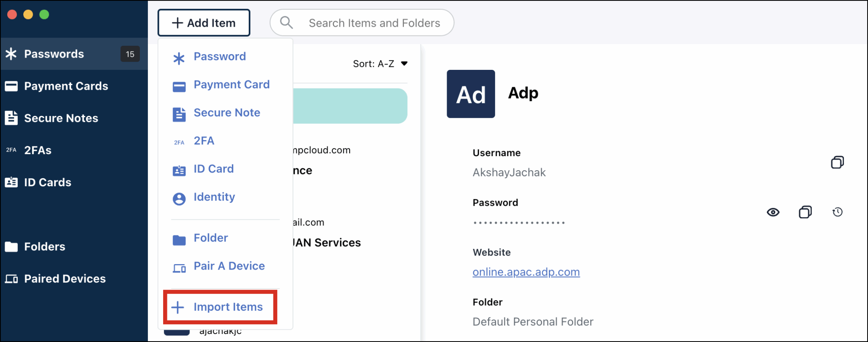The height and width of the screenshot is (342, 868).
Task: Open the Paired Devices panel
Action: (65, 279)
